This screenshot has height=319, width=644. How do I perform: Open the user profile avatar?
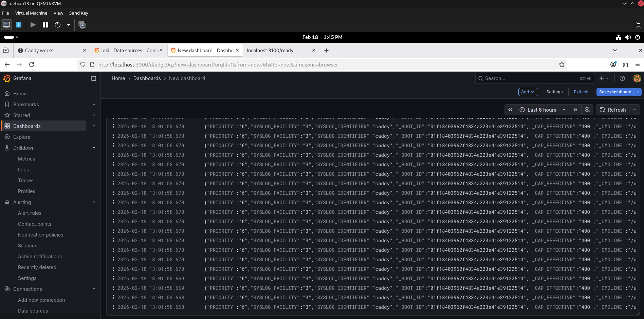pyautogui.click(x=637, y=78)
